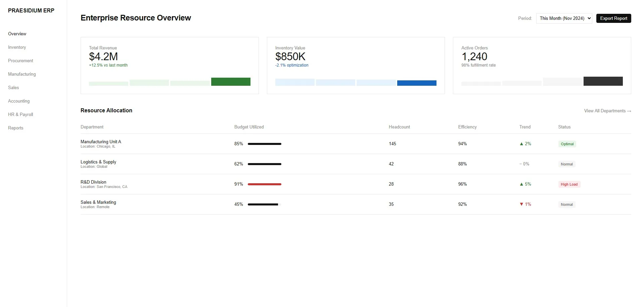Image resolution: width=644 pixels, height=307 pixels.
Task: Click the PRAESIDIUM ERP logo
Action: (31, 10)
